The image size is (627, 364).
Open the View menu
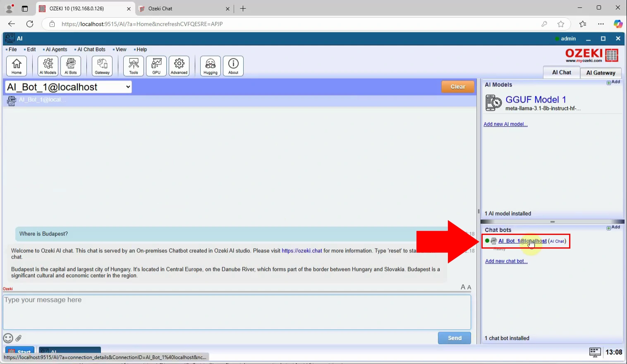point(120,49)
